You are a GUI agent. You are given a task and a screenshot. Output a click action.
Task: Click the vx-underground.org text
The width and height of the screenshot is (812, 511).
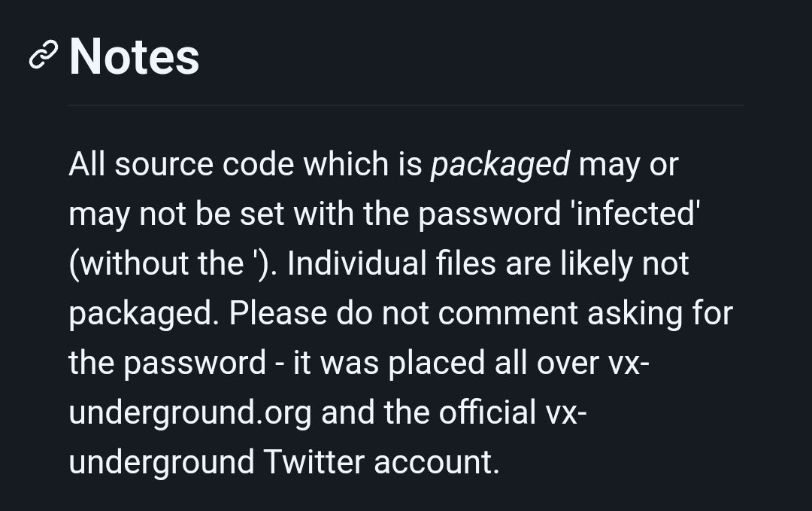(189, 412)
